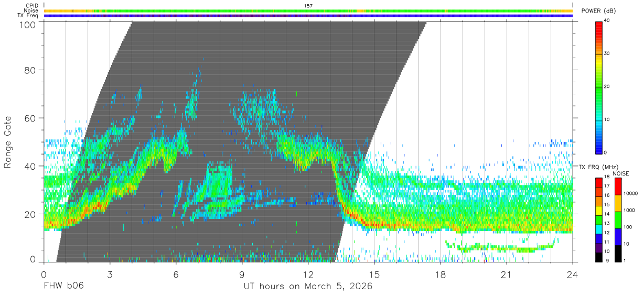Screen dimensions: 644x297
Task: Click the '24' UT hour axis tick
Action: 573,275
